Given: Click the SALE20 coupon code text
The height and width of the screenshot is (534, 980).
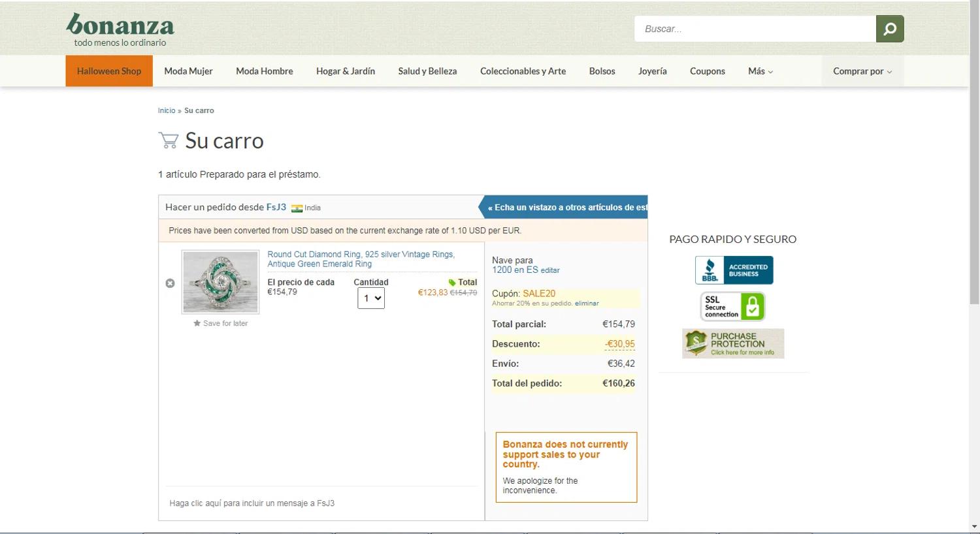Looking at the screenshot, I should pos(539,294).
